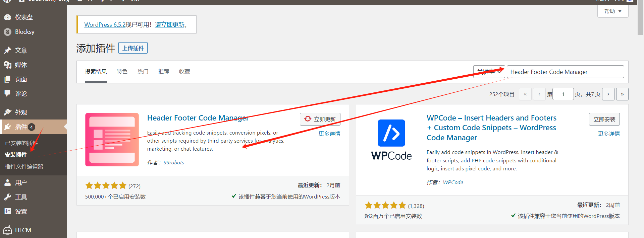Click the current page number field
This screenshot has width=644, height=238.
(x=563, y=94)
